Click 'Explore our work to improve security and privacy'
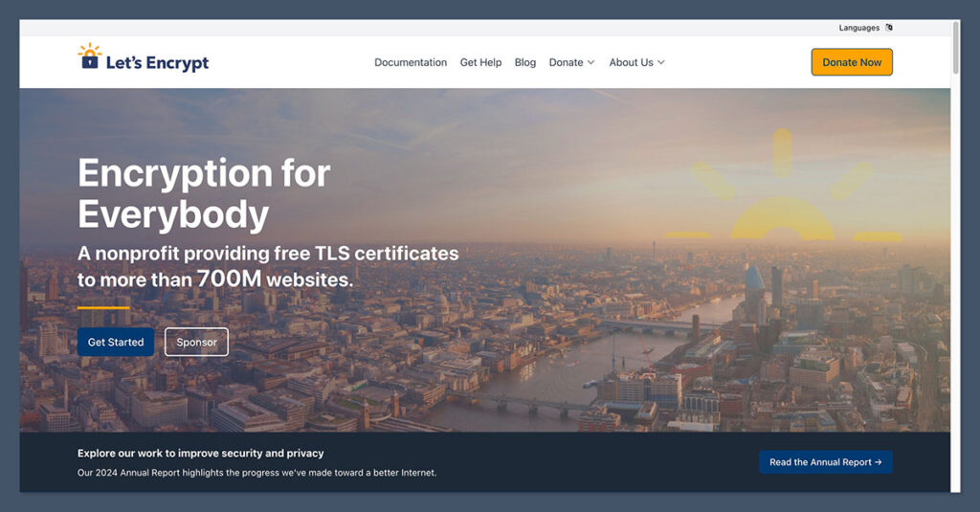The height and width of the screenshot is (512, 980). click(x=201, y=454)
